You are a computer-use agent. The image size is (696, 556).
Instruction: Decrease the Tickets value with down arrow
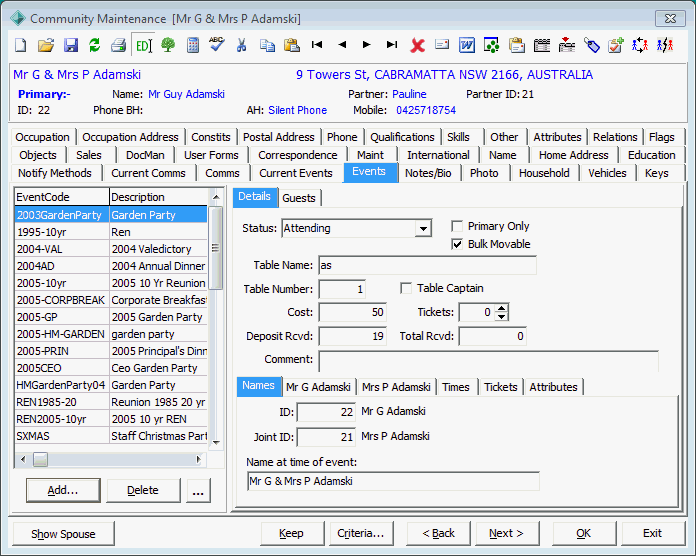click(x=501, y=316)
